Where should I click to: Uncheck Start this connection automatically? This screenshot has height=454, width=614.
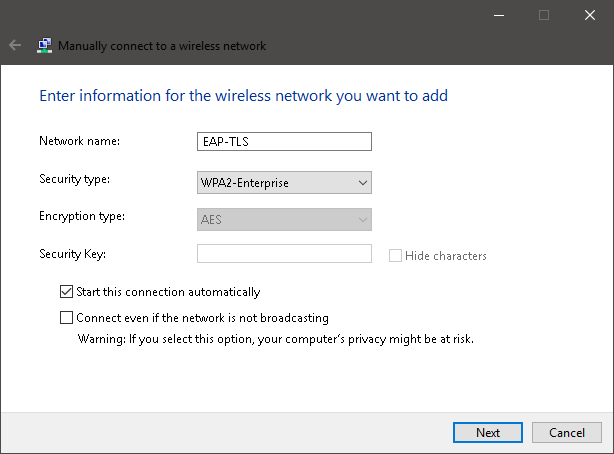67,292
